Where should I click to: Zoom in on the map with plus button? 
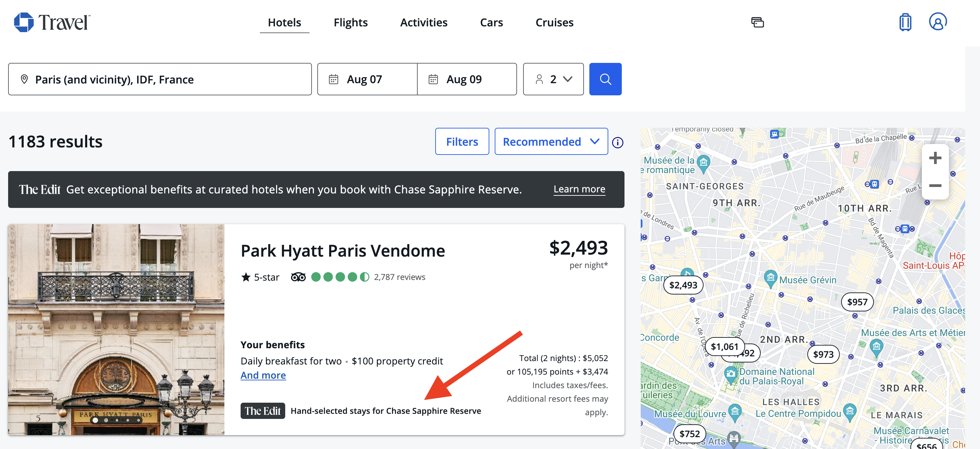pyautogui.click(x=935, y=158)
